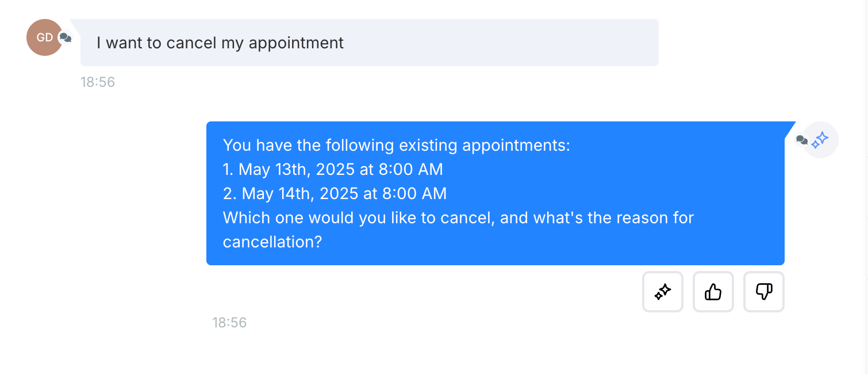868x374 pixels.
Task: Click the 18:56 timestamp under user message
Action: (98, 82)
